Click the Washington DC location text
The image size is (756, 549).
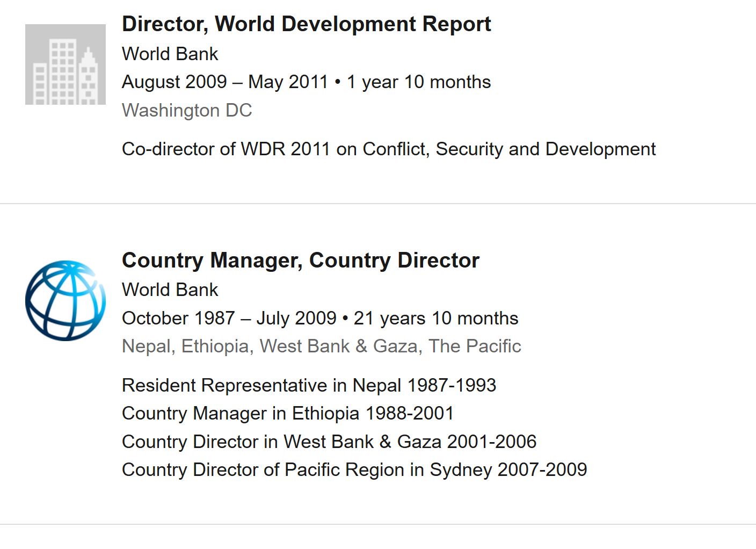point(187,111)
